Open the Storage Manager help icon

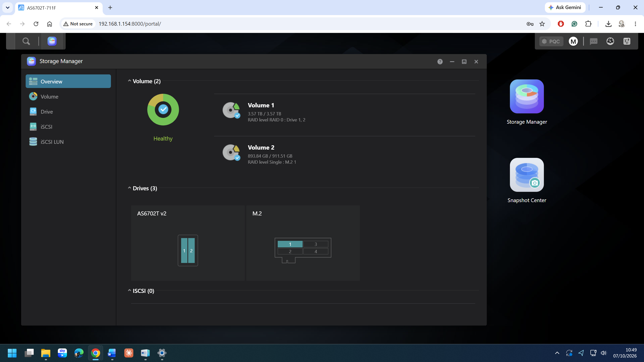(x=440, y=62)
